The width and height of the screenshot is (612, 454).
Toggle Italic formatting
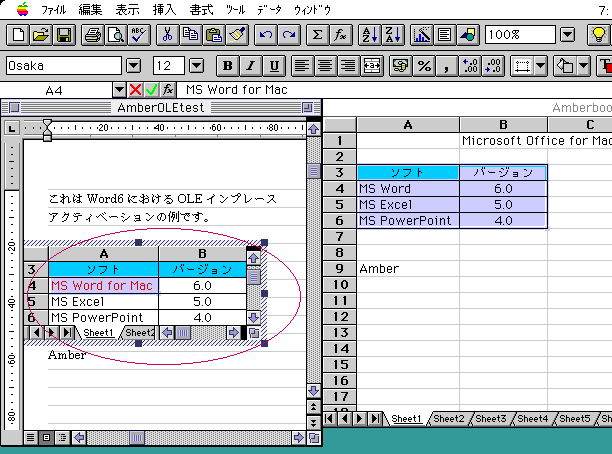pos(251,66)
